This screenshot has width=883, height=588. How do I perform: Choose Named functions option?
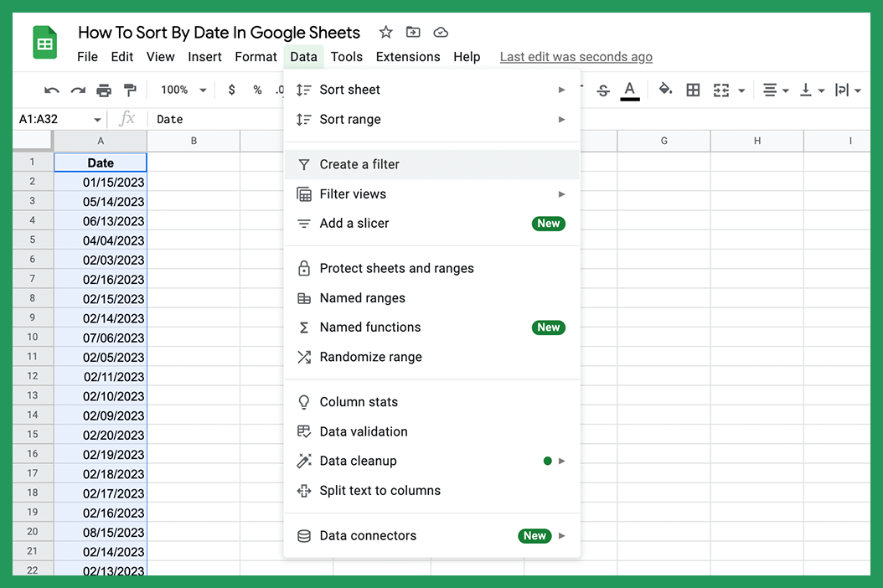pyautogui.click(x=432, y=328)
